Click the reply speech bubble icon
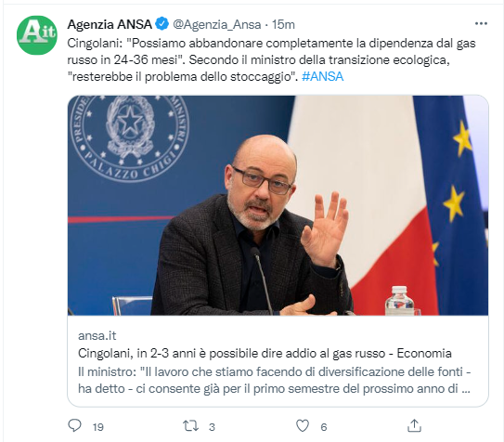The width and height of the screenshot is (504, 442). (x=75, y=425)
